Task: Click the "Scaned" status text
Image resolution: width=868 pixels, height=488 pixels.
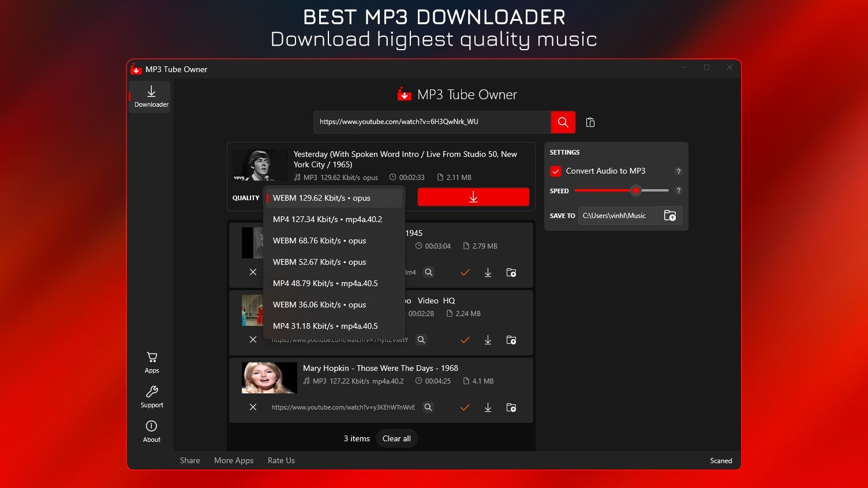Action: 721,461
